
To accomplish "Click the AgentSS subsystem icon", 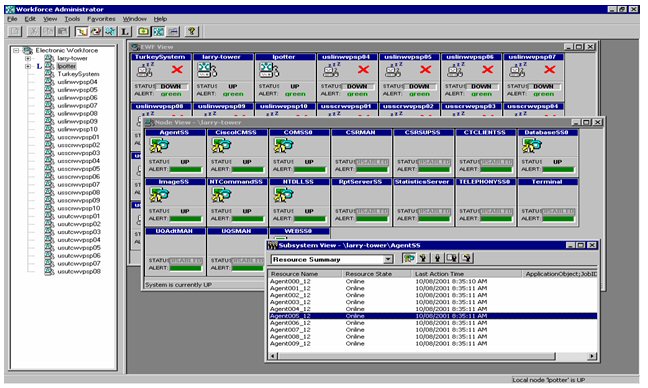I will tap(160, 146).
